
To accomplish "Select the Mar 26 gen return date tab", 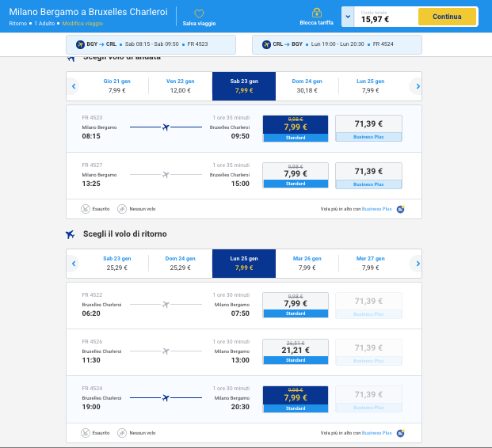I will point(307,264).
